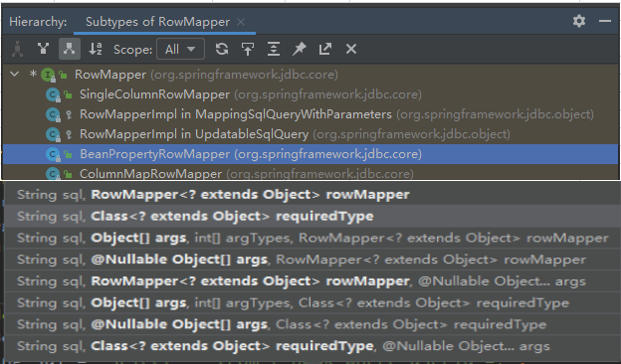Click the Autoscroll to Source icon

click(x=248, y=49)
